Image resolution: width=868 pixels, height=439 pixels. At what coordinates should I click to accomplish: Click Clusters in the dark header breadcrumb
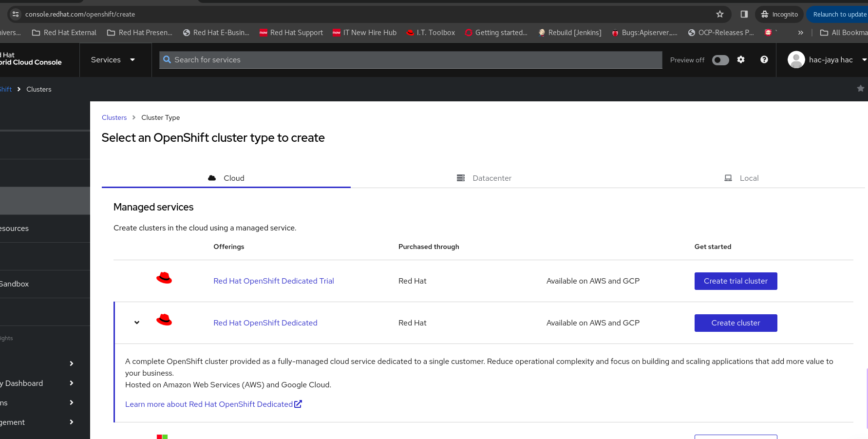[x=39, y=89]
